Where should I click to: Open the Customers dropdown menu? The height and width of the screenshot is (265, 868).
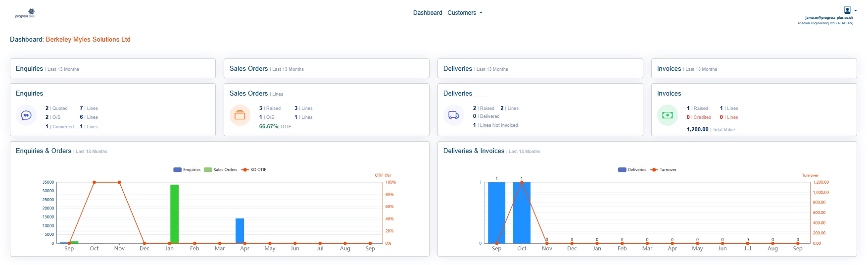click(x=465, y=13)
